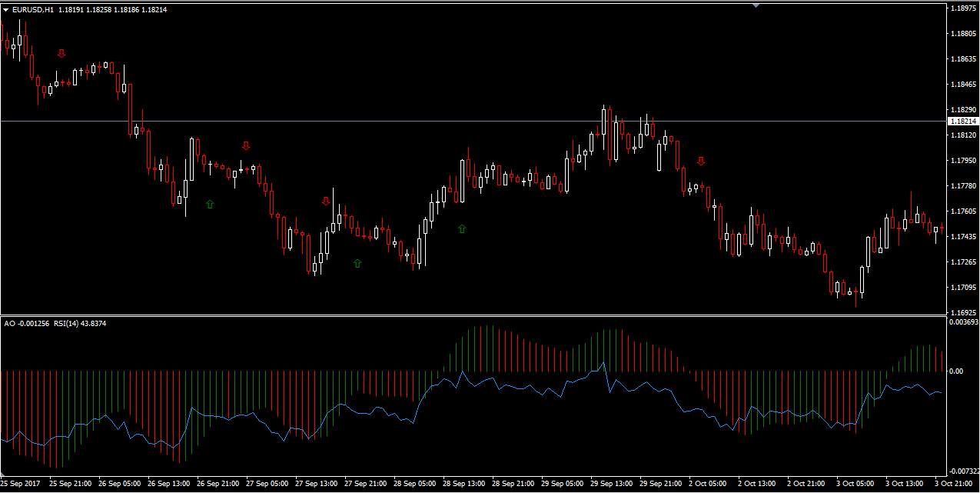980x493 pixels.
Task: Click the AO -0.001256 indicator label
Action: pyautogui.click(x=26, y=324)
